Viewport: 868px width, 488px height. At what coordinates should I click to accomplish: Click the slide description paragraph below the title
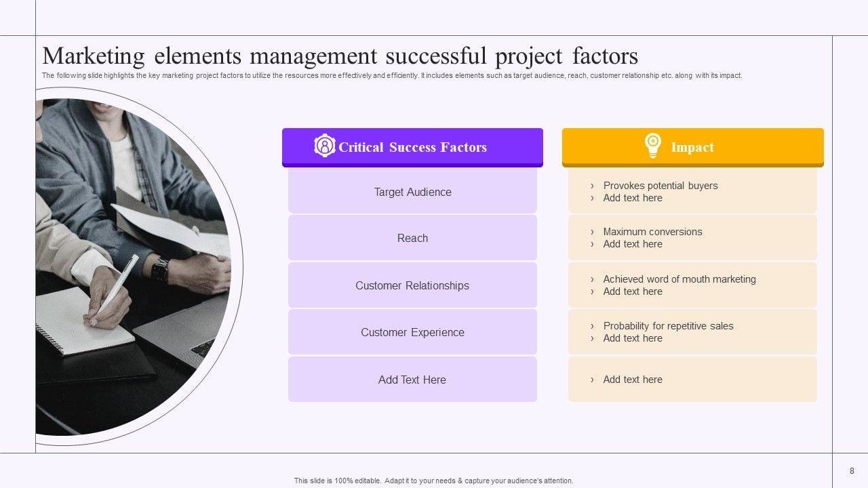392,76
